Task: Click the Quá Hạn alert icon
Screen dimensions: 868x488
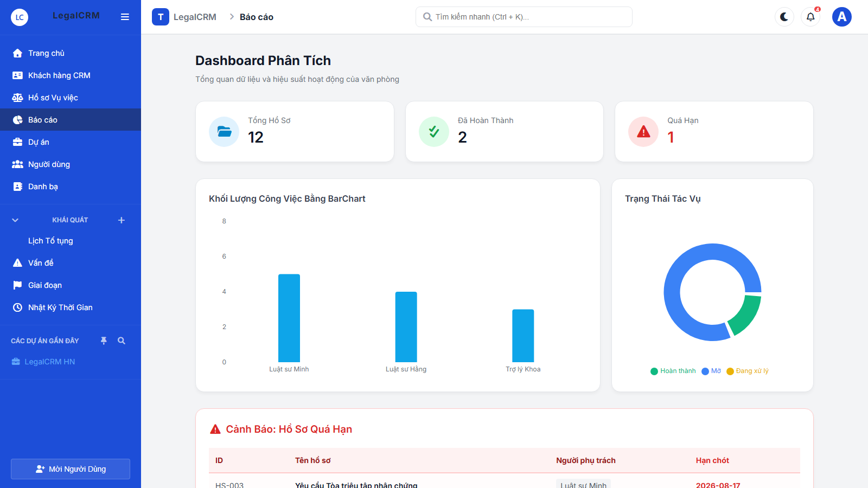Action: tap(643, 132)
